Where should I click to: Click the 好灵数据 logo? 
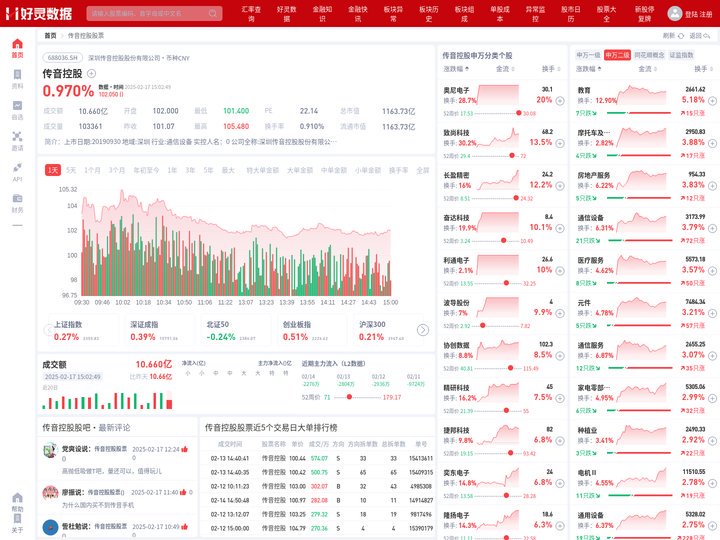coord(39,13)
